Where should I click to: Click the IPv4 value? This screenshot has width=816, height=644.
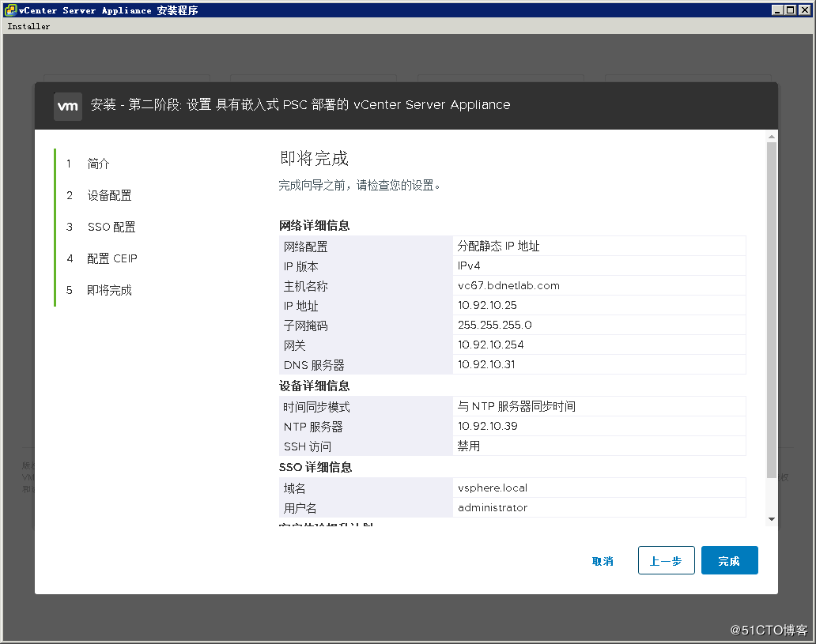pyautogui.click(x=469, y=266)
